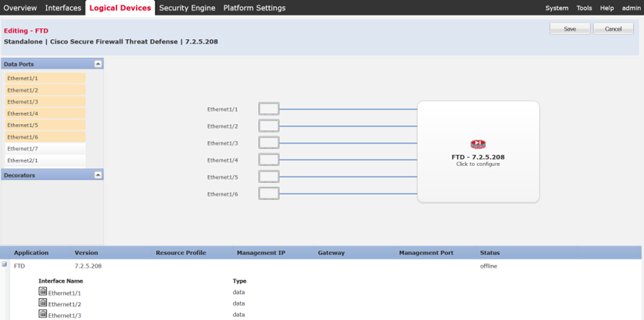Open the Help menu
The image size is (644, 320).
click(x=607, y=8)
